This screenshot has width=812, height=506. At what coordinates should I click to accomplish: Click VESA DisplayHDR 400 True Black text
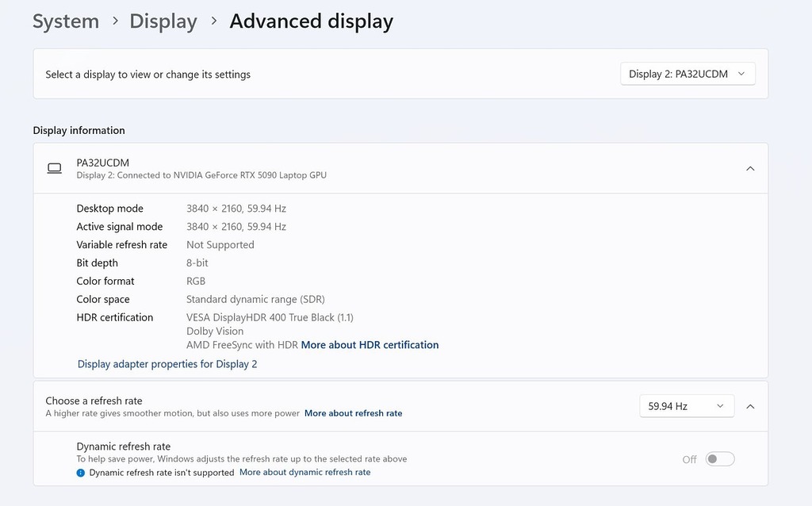click(270, 317)
